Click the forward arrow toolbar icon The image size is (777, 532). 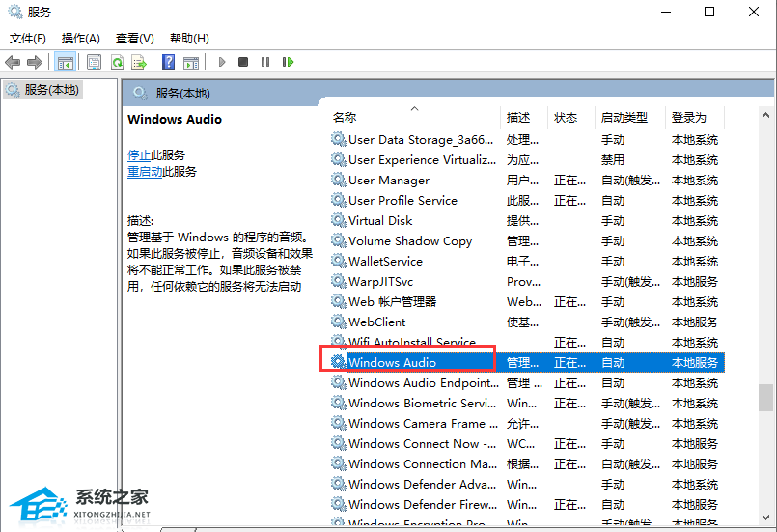point(35,62)
